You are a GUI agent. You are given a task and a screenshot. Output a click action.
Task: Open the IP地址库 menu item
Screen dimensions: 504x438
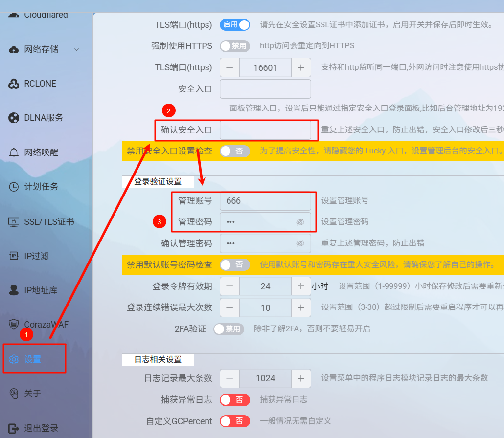point(41,290)
